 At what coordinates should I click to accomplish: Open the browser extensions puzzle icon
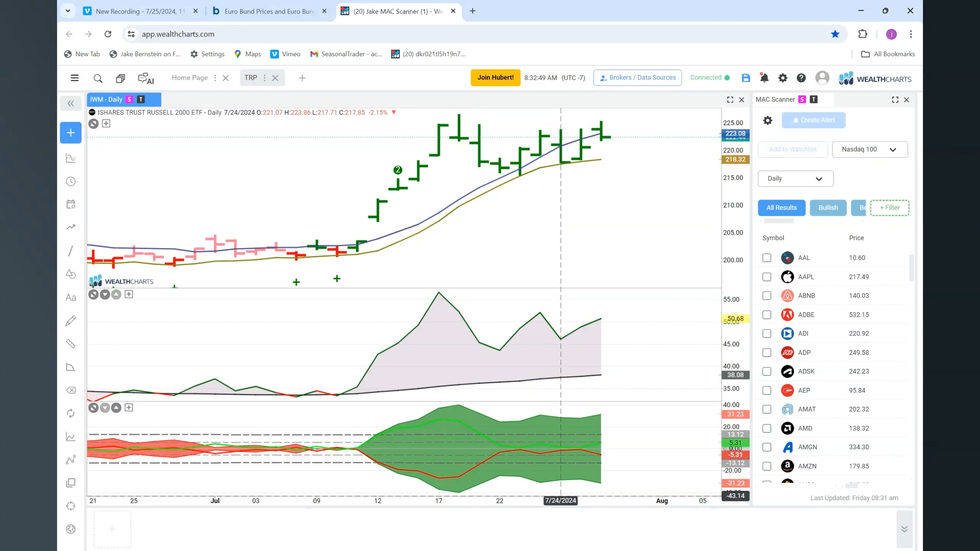click(863, 34)
